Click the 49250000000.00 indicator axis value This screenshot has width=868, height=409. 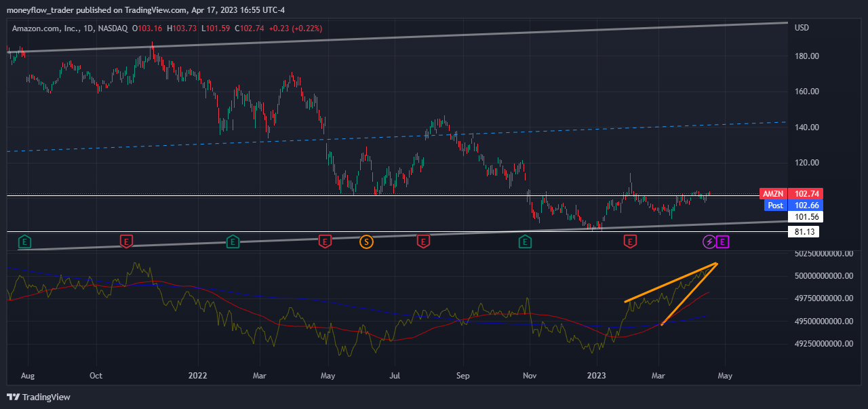[825, 344]
